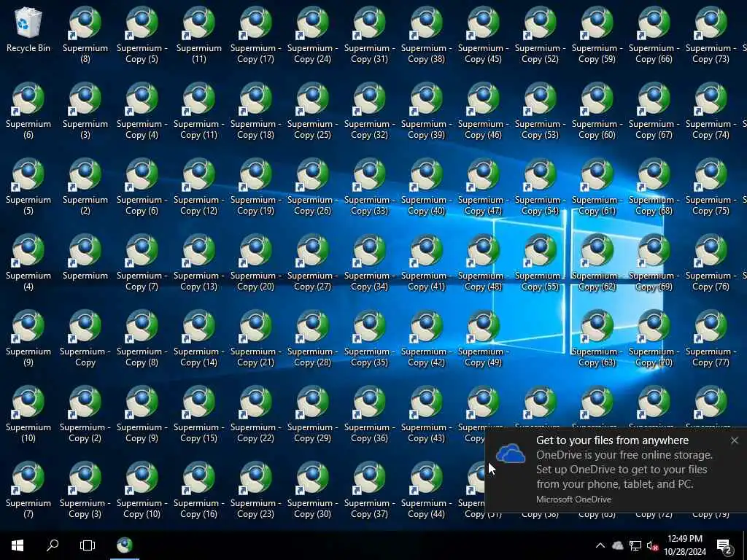
Task: Switch to Supermium taskbar app
Action: pyautogui.click(x=125, y=545)
